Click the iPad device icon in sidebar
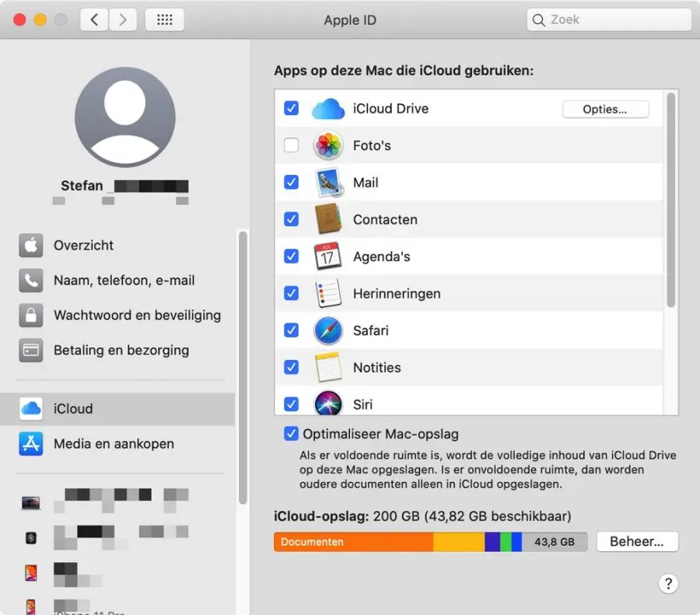700x615 pixels. (31, 572)
